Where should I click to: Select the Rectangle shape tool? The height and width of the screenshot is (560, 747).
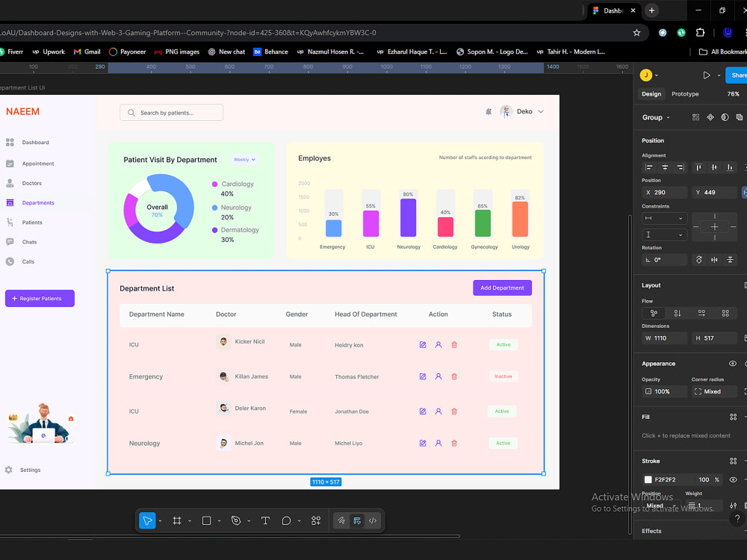(206, 520)
